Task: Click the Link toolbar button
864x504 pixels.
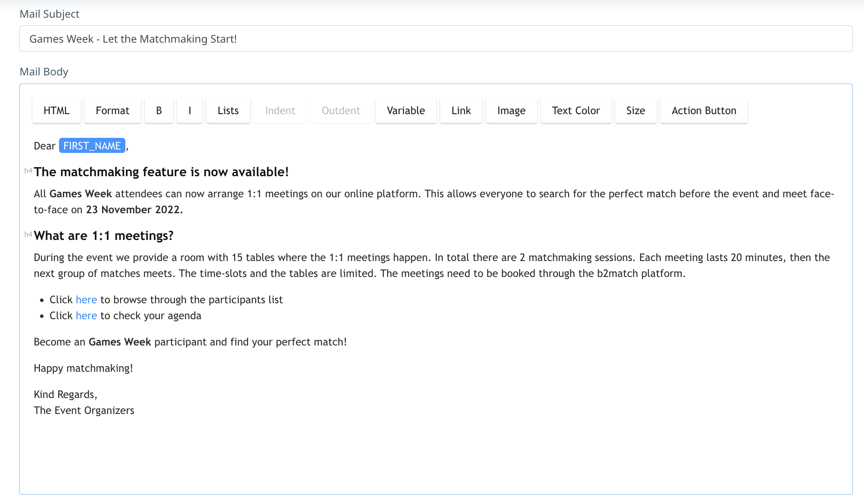Action: [x=461, y=111]
